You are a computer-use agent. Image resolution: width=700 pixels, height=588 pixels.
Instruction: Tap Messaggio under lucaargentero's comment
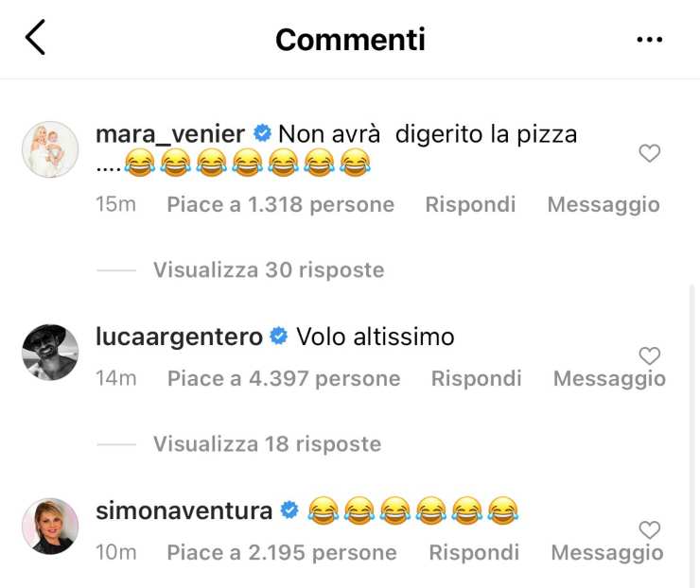click(609, 379)
